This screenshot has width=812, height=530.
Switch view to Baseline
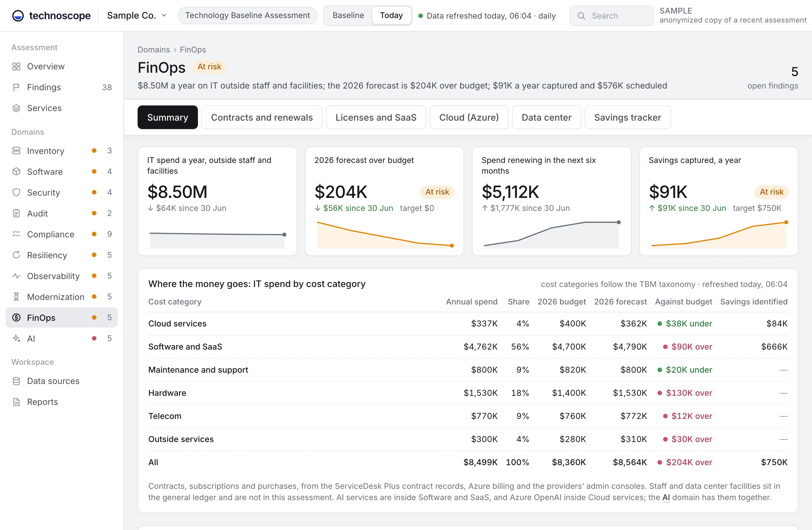click(348, 15)
